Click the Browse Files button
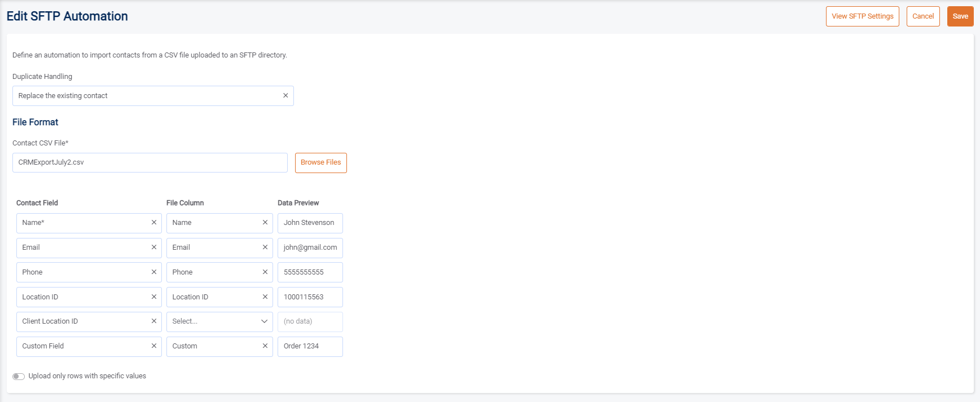 320,163
